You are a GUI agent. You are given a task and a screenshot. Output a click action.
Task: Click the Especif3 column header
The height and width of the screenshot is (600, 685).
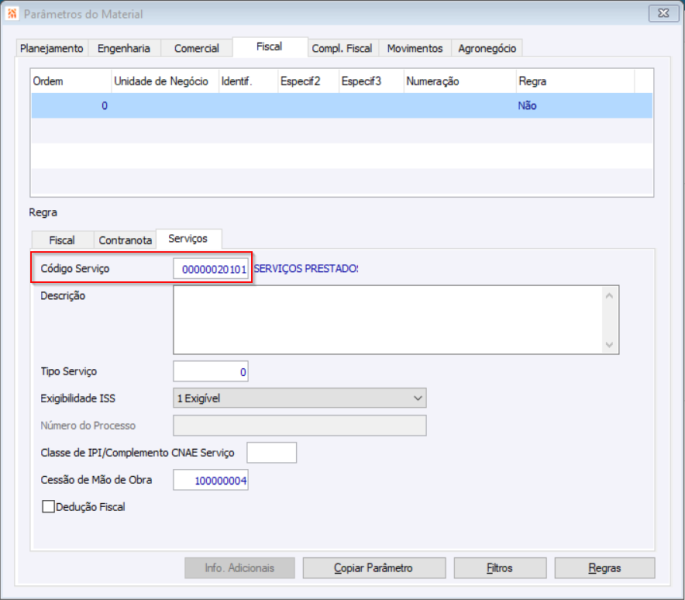click(371, 81)
